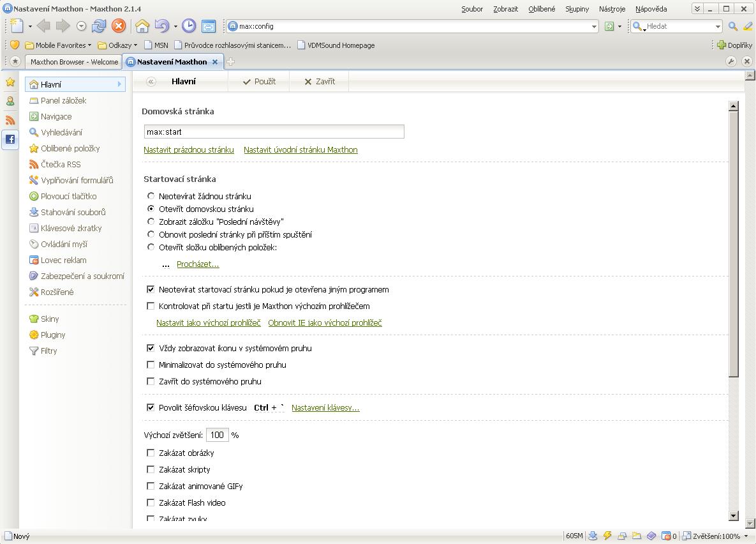Viewport: 756px width, 544px height.
Task: Click the highlighter pen icon
Action: coord(748,27)
